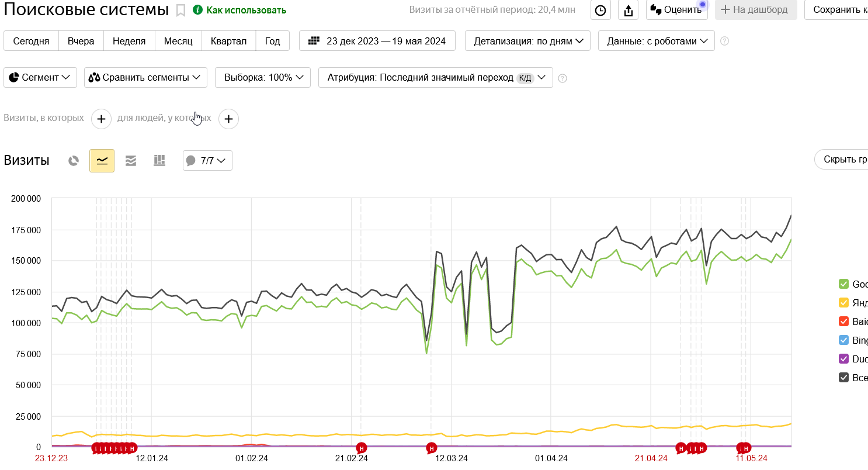Viewport: 868px width, 470px height.
Task: Click the bookmark icon beside the report title
Action: pyautogui.click(x=181, y=11)
